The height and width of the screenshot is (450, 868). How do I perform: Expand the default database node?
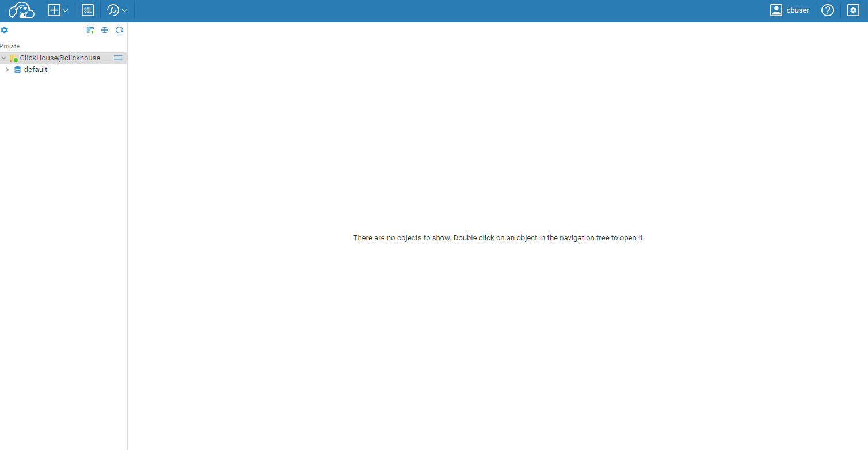(7, 70)
